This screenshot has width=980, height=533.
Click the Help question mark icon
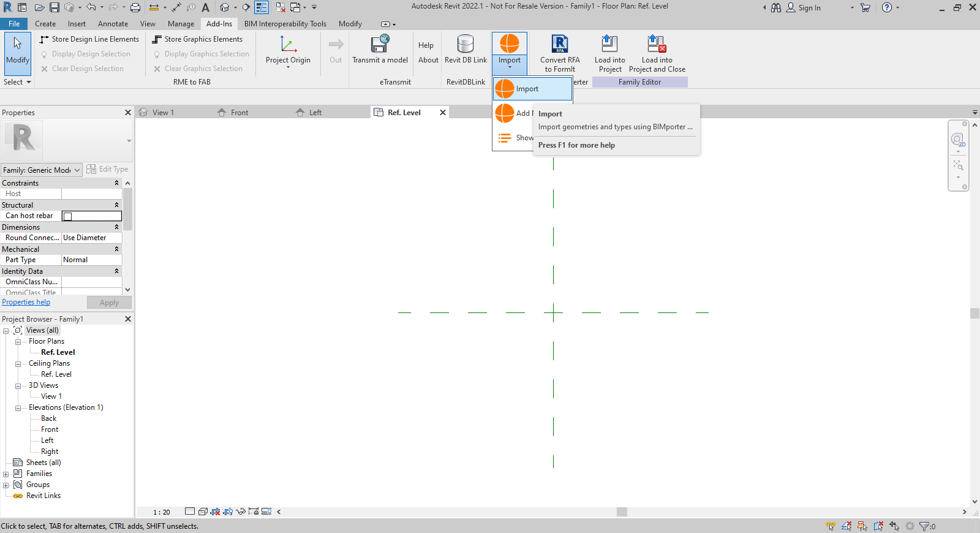(887, 7)
